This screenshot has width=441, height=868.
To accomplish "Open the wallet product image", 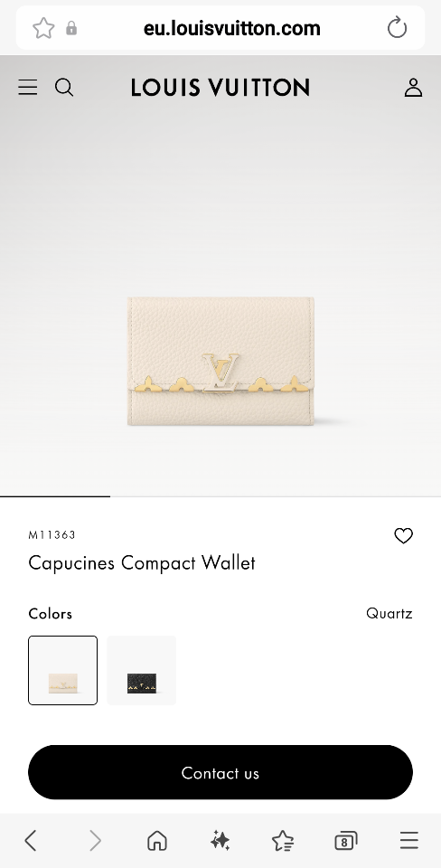I will 220,361.
